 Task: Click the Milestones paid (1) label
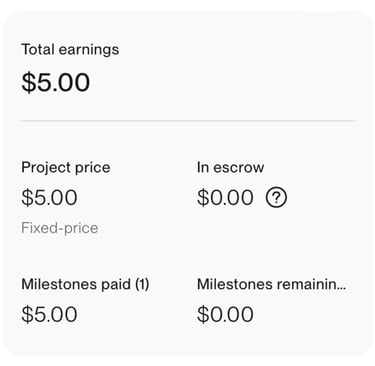coord(85,284)
